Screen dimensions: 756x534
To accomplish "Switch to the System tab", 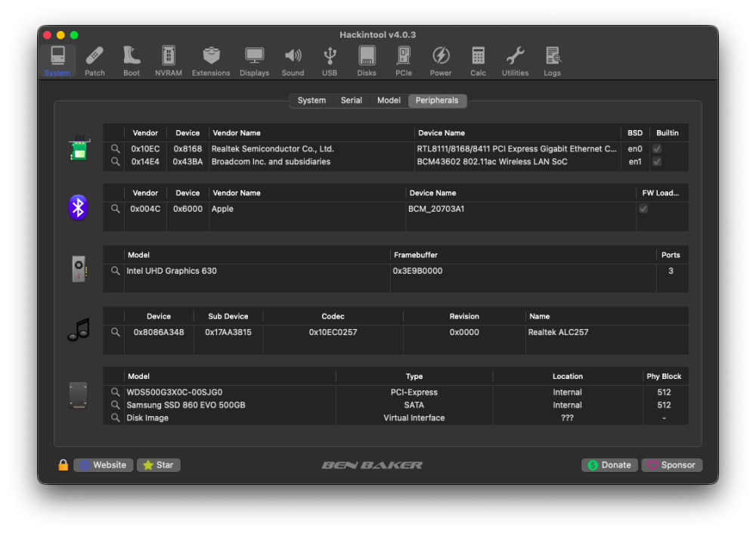I will pyautogui.click(x=311, y=101).
